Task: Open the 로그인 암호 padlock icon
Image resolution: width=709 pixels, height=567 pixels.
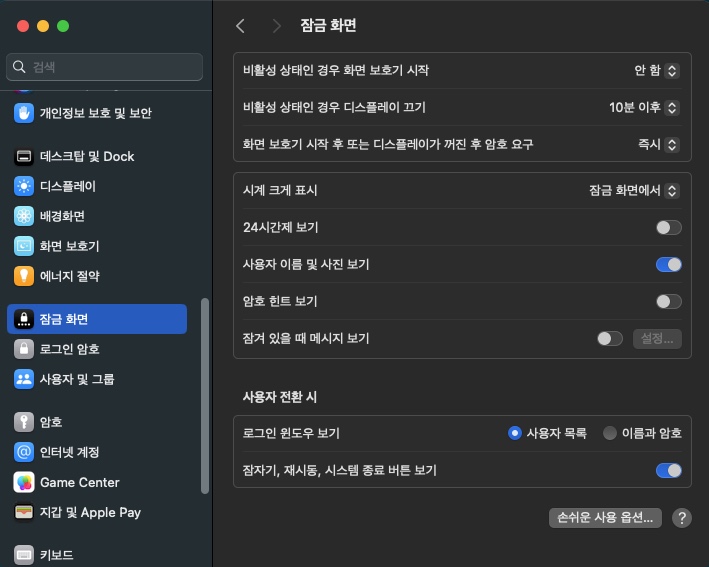Action: (x=24, y=349)
